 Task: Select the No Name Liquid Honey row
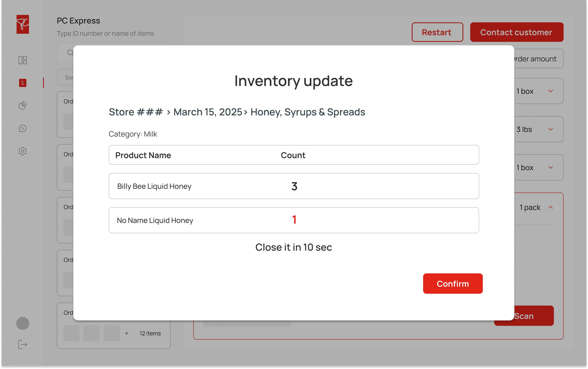(x=294, y=220)
